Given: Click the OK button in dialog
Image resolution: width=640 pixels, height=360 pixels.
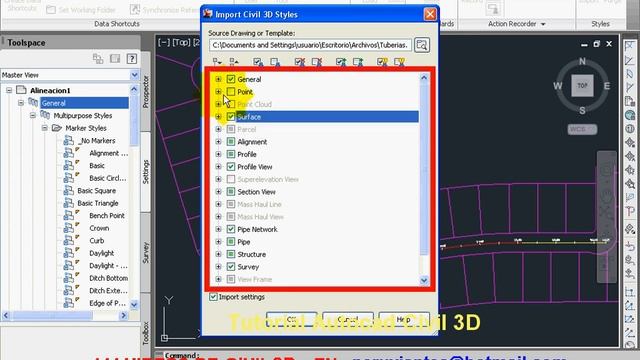Looking at the screenshot, I should point(291,320).
